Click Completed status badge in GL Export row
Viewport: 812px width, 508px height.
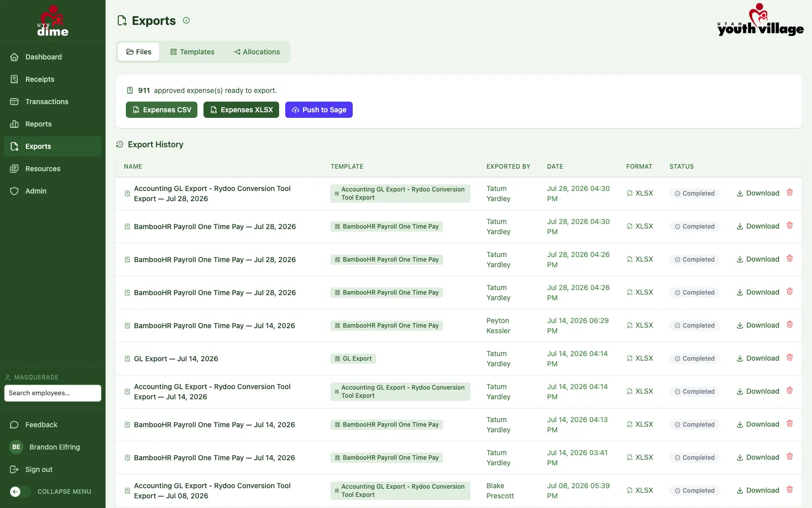(x=694, y=359)
